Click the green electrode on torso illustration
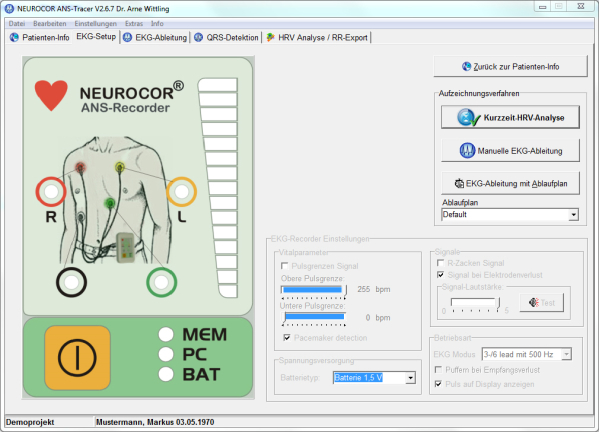 click(x=110, y=202)
